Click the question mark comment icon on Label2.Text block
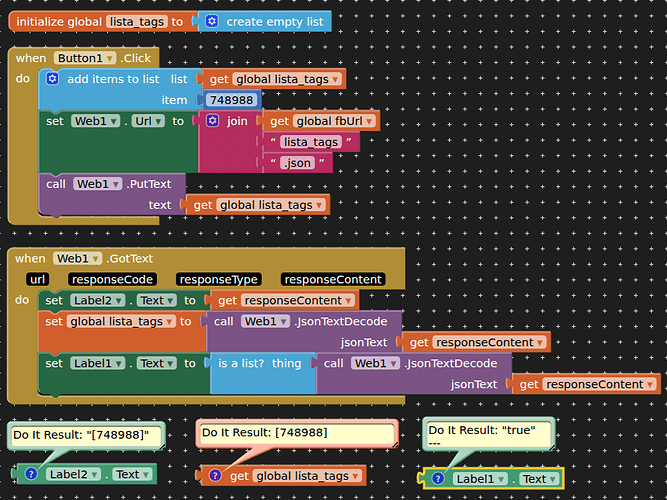Image resolution: width=667 pixels, height=500 pixels. [31, 474]
